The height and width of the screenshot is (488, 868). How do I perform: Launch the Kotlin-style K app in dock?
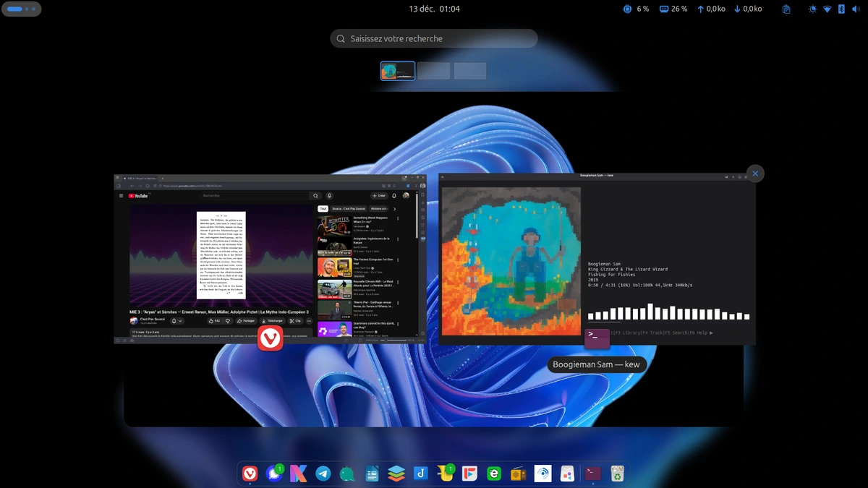(x=299, y=474)
